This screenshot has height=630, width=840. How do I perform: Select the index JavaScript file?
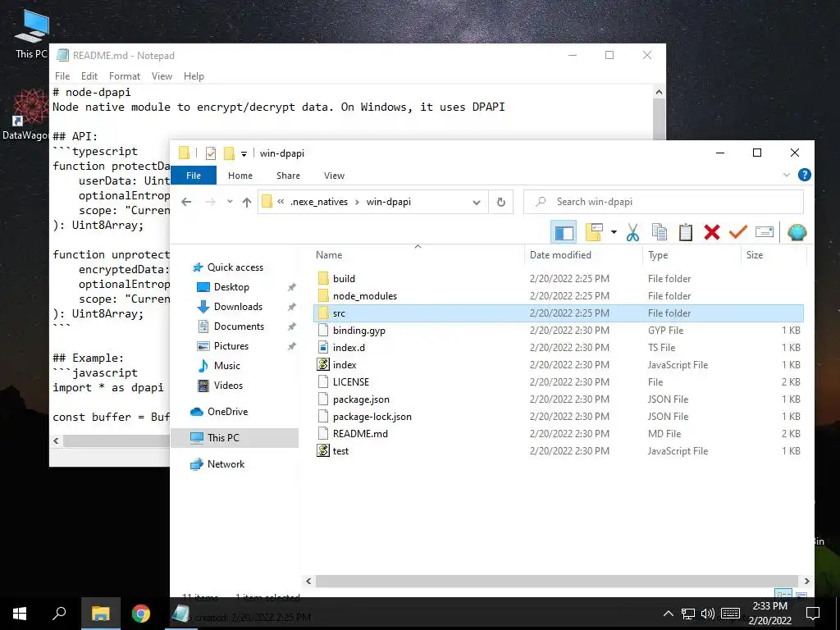(x=558, y=365)
